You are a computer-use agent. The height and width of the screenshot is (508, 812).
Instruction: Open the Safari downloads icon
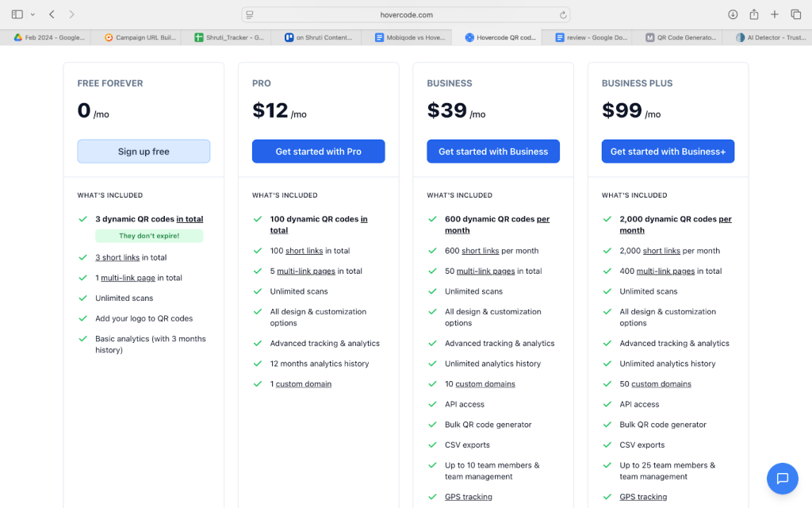[x=733, y=14]
